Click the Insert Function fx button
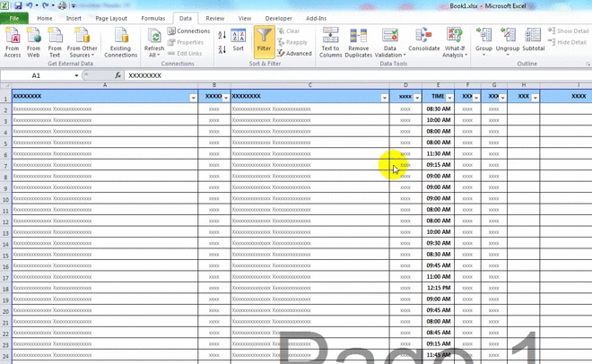Viewport: 592px width, 364px height. click(x=118, y=75)
